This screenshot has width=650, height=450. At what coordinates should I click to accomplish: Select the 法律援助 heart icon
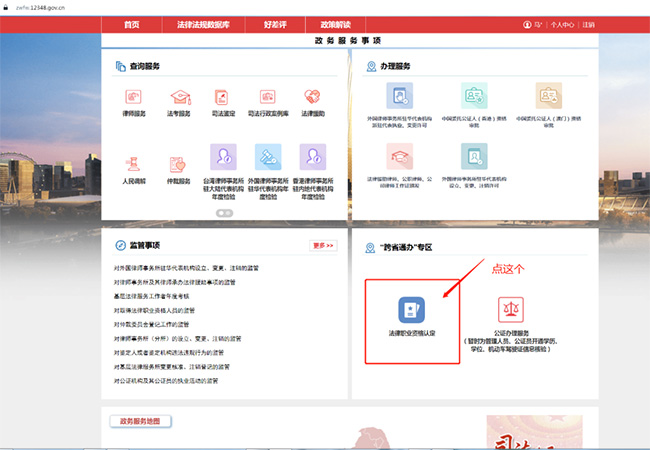point(313,97)
